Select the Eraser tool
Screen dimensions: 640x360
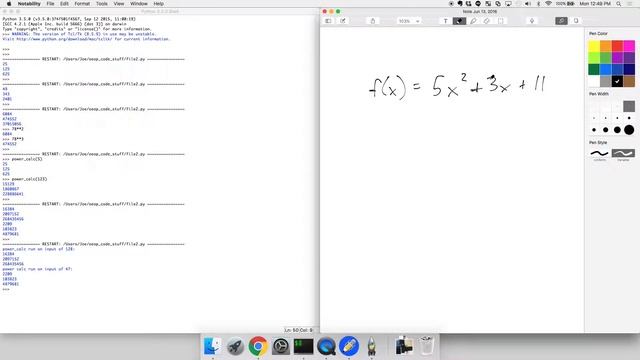coord(487,21)
